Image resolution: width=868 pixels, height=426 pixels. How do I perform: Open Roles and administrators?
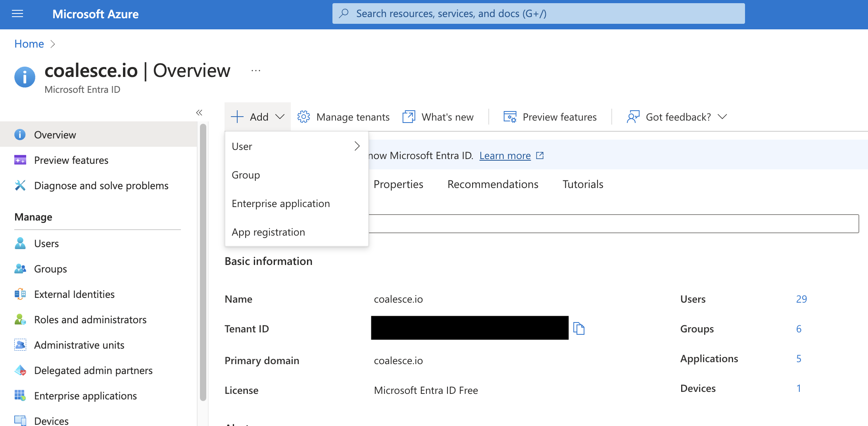click(98, 319)
